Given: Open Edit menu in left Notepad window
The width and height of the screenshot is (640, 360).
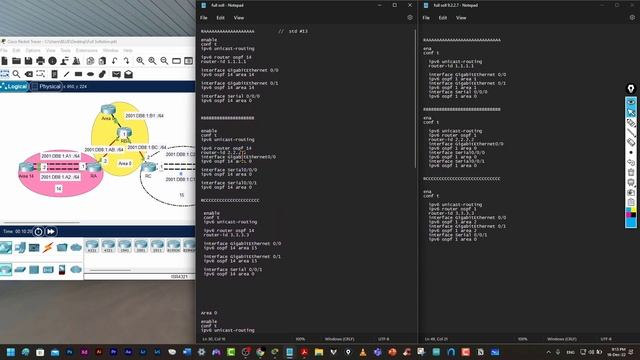Looking at the screenshot, I should point(220,18).
